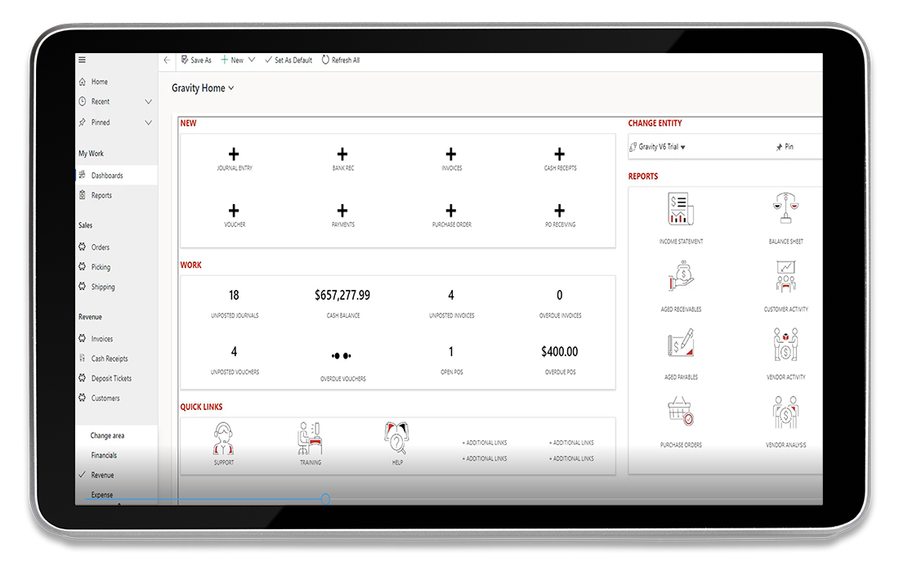Pin the current entity

click(x=785, y=147)
